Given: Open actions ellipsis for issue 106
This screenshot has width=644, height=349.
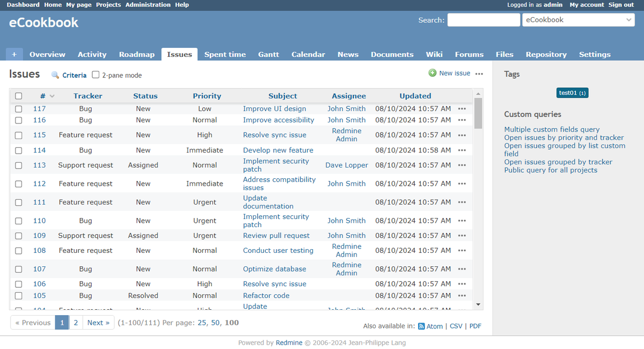Looking at the screenshot, I should click(462, 284).
